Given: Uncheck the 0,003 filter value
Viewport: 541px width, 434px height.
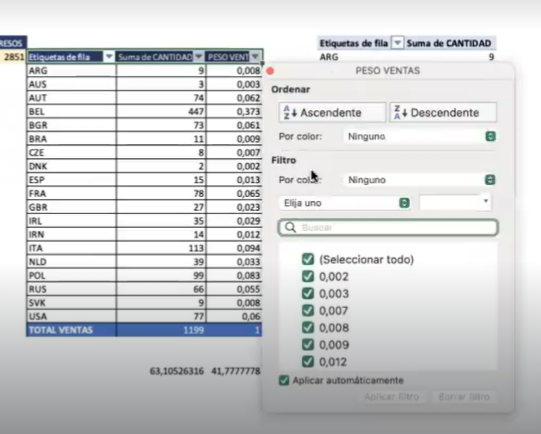Looking at the screenshot, I should tap(308, 293).
